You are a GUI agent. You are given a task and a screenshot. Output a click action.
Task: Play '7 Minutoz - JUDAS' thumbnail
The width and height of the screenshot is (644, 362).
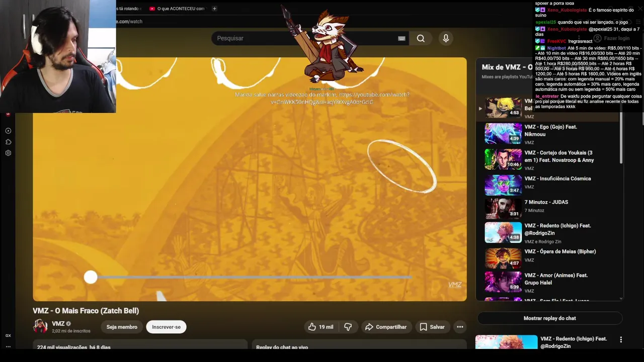coord(503,208)
